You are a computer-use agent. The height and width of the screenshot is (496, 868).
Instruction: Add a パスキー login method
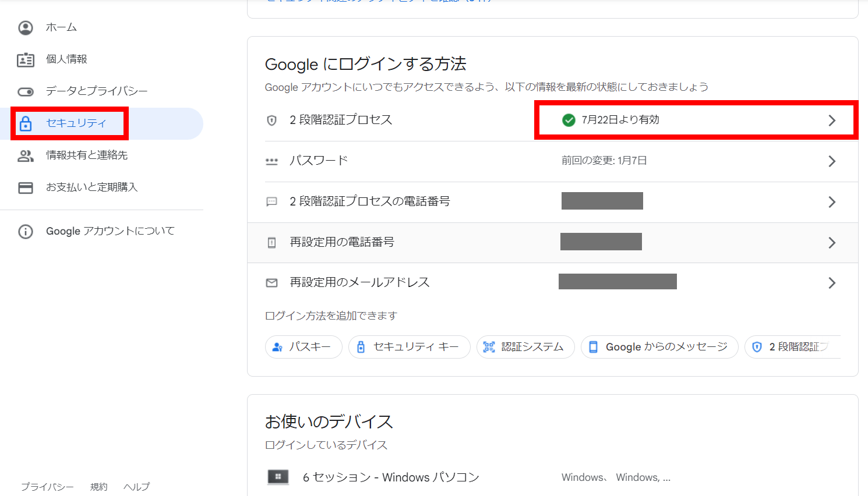tap(304, 347)
